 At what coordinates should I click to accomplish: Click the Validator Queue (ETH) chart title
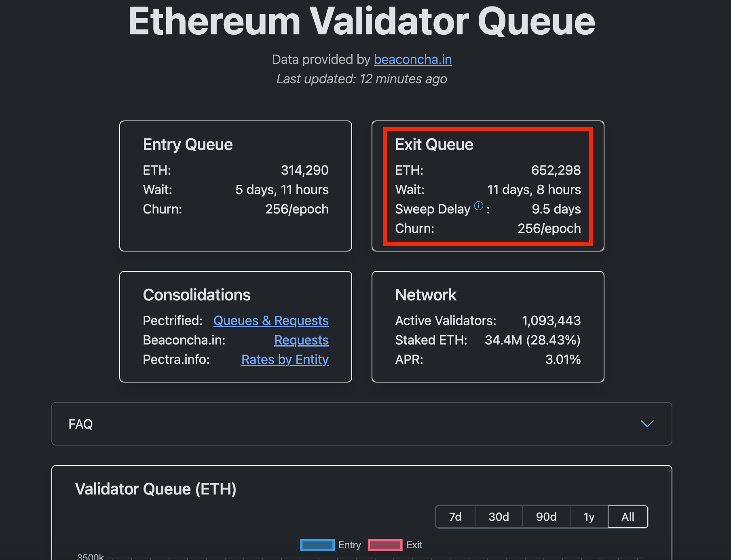pos(156,489)
